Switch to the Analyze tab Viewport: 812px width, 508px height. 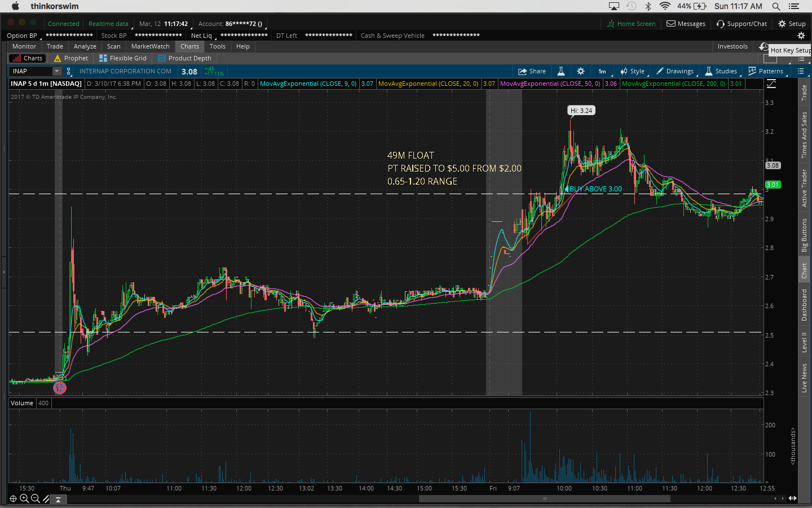(85, 46)
